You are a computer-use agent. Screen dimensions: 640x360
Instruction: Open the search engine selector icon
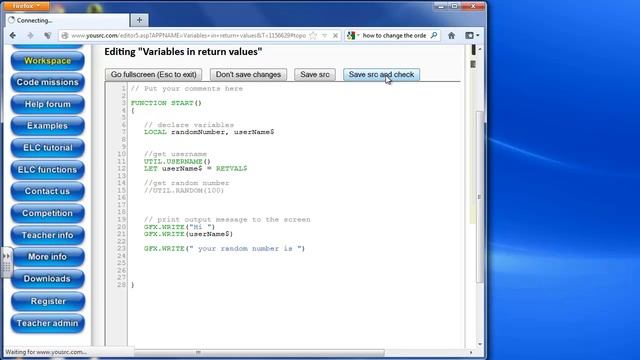(353, 36)
